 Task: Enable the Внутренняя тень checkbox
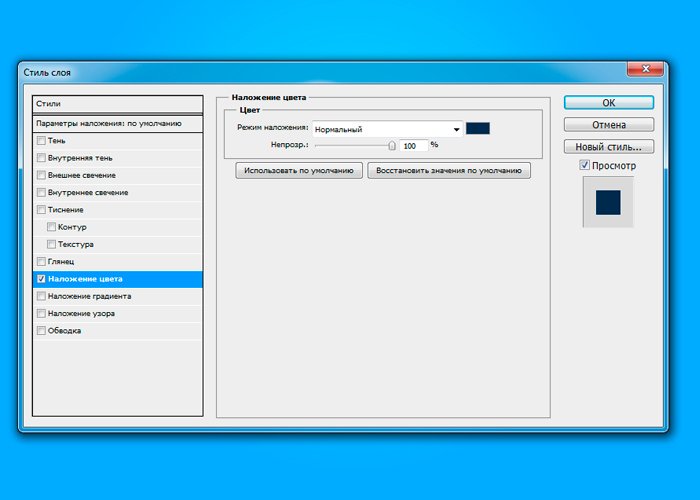pyautogui.click(x=41, y=158)
